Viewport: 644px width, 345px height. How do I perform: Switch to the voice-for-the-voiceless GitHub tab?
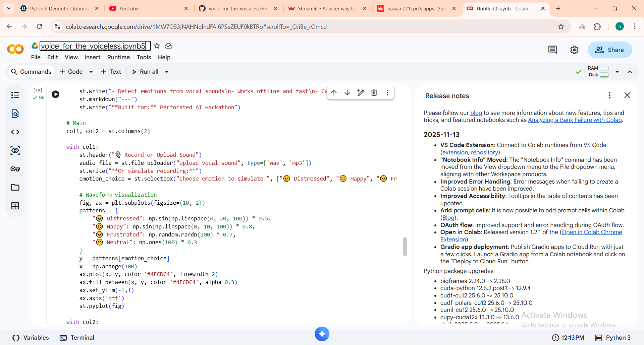(238, 8)
